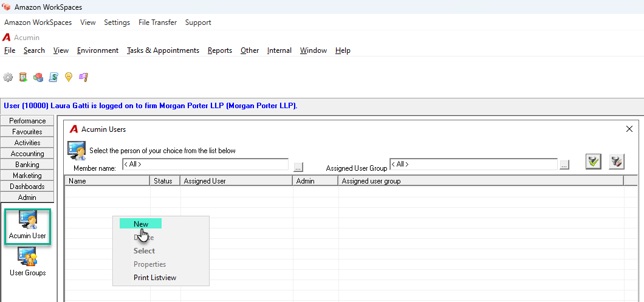The width and height of the screenshot is (644, 302).
Task: Open the Tasks & Appointments menu
Action: pos(163,50)
